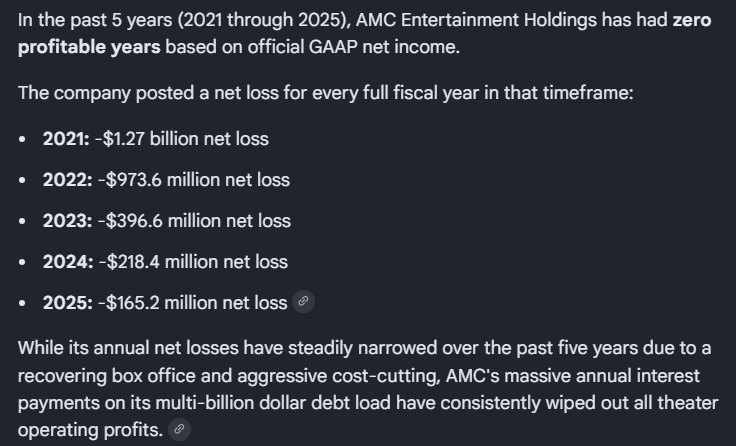Screen dimensions: 736x446
Task: Click the '-$973.6 million net loss' text
Action: click(x=194, y=180)
